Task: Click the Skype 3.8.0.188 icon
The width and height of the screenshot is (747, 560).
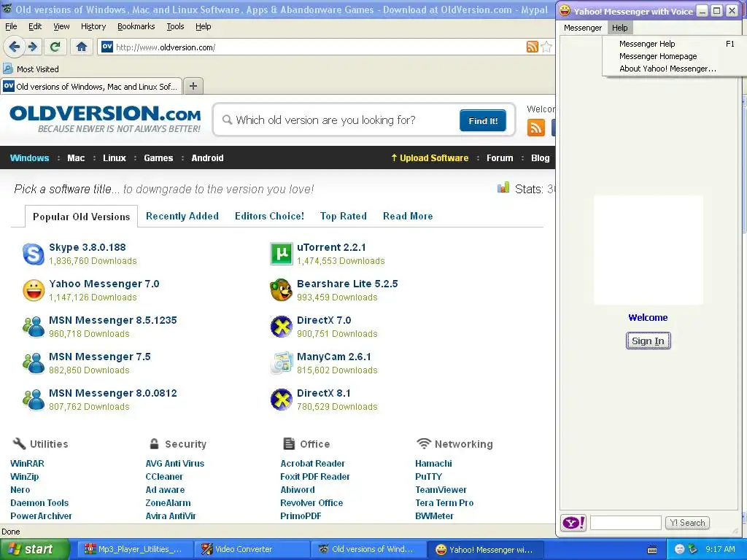Action: (34, 254)
